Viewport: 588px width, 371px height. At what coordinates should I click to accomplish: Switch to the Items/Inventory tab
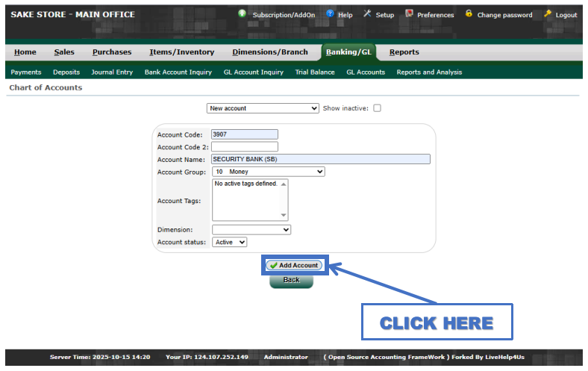(181, 52)
